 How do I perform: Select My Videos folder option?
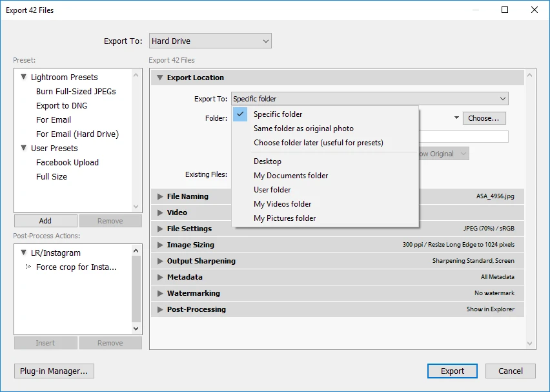(325, 204)
